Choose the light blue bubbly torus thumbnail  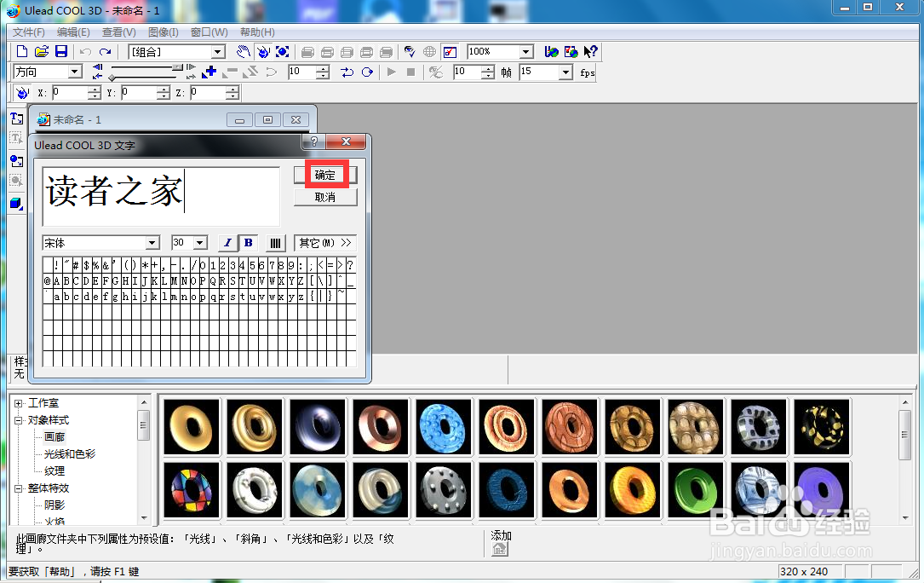tap(444, 427)
